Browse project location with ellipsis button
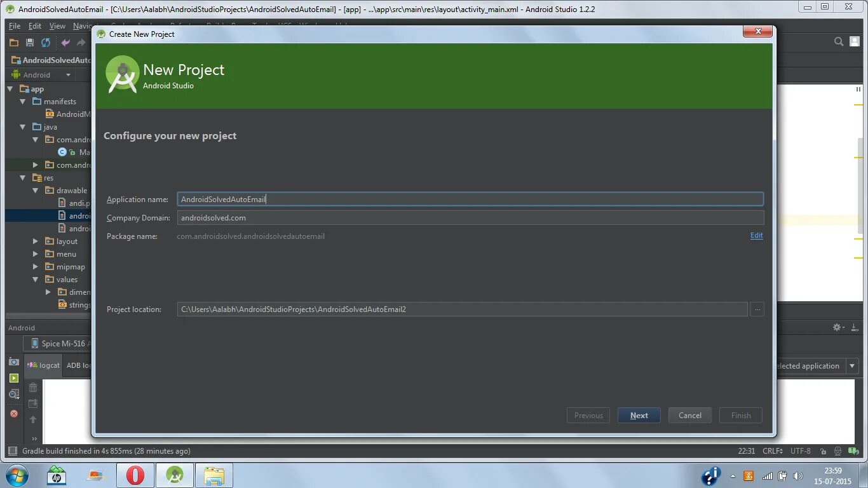The width and height of the screenshot is (868, 488). 757,309
